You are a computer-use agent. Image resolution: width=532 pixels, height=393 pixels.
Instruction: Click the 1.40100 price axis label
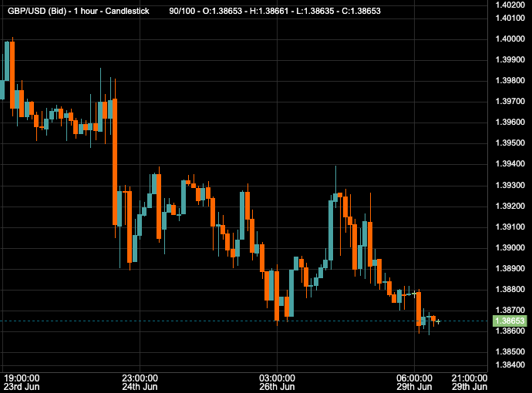[x=510, y=18]
